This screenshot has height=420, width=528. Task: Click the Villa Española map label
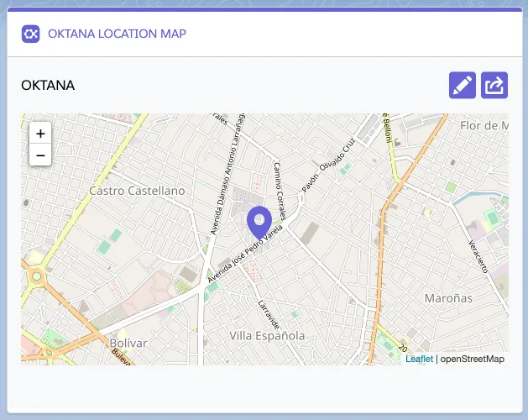pyautogui.click(x=267, y=336)
